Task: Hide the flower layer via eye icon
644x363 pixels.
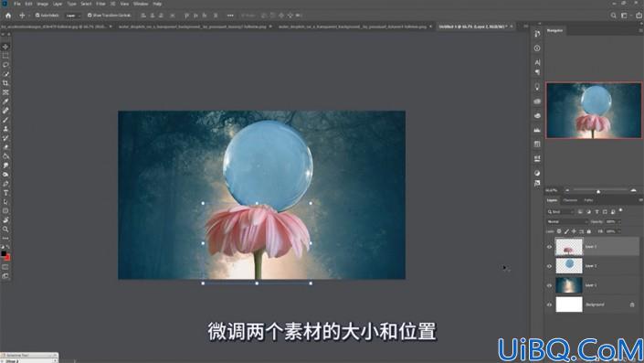Action: point(549,247)
